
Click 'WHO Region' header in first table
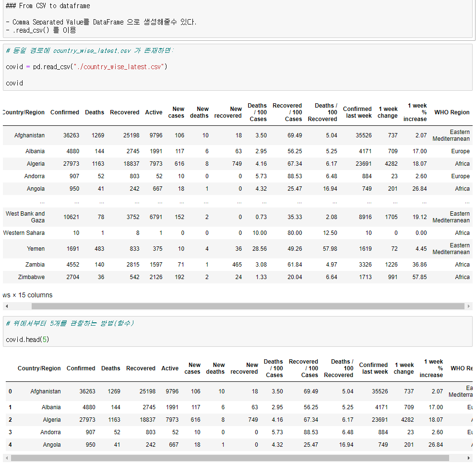(452, 112)
